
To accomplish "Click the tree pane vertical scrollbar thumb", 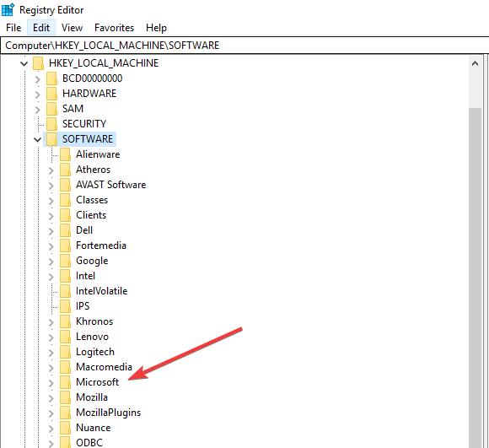I will (x=475, y=278).
